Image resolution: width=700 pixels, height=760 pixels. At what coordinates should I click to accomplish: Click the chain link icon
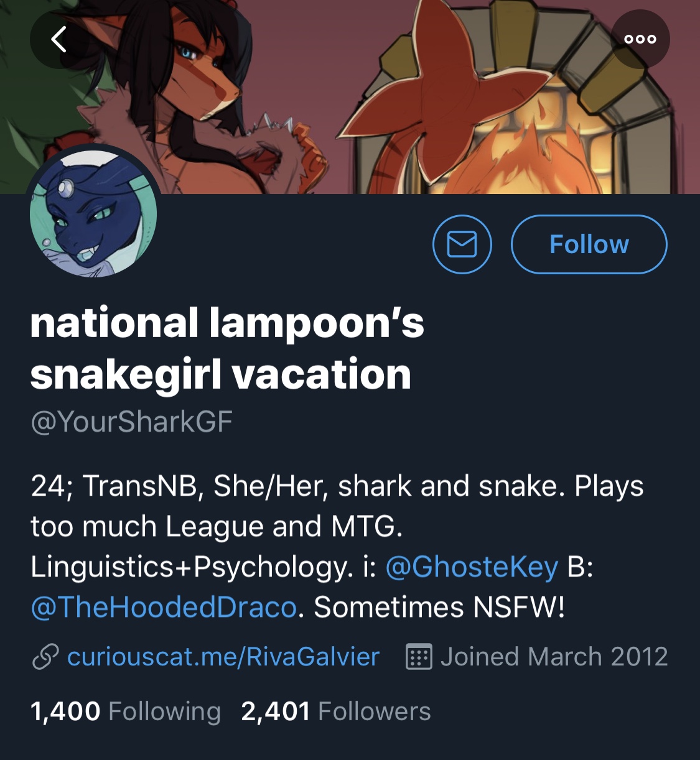pyautogui.click(x=45, y=657)
